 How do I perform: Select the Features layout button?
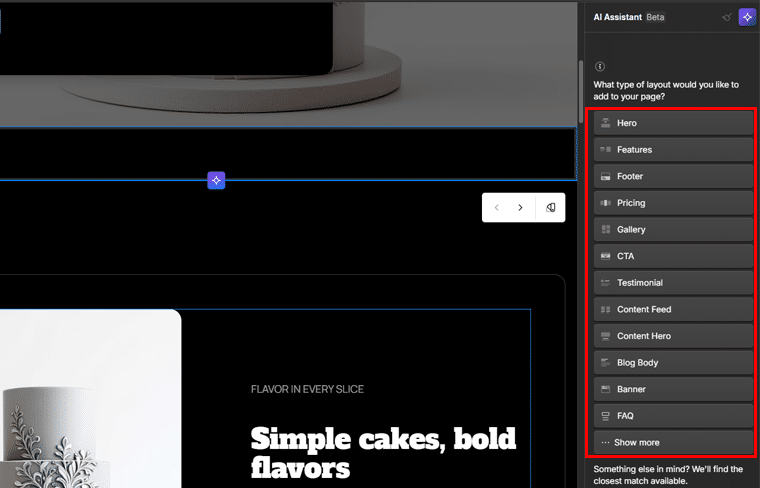click(673, 150)
